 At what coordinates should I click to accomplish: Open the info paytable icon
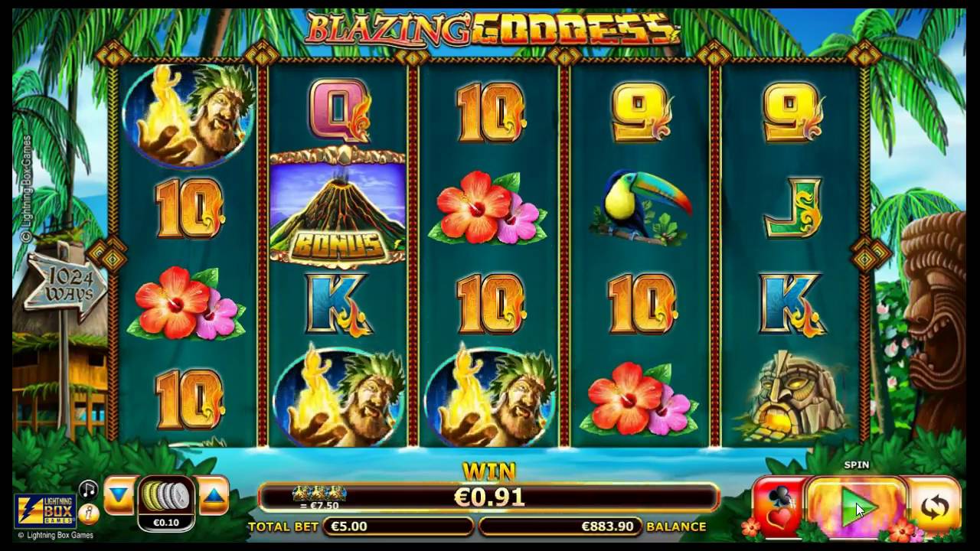(89, 513)
